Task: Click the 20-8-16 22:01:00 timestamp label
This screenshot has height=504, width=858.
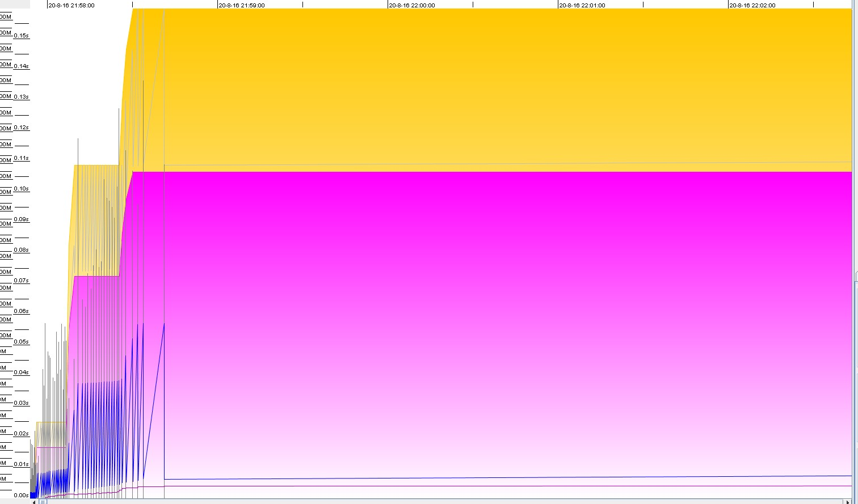Action: pos(582,5)
